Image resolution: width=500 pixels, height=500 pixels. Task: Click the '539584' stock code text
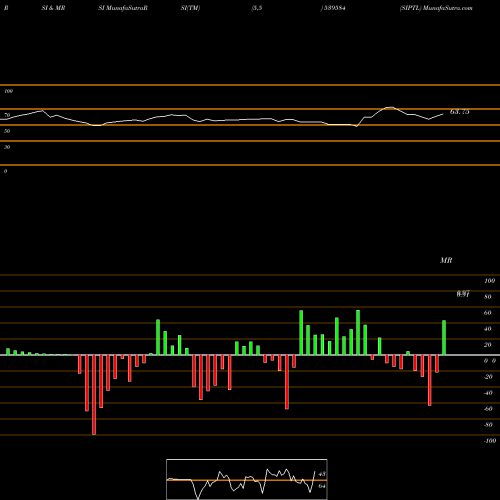[x=334, y=8]
